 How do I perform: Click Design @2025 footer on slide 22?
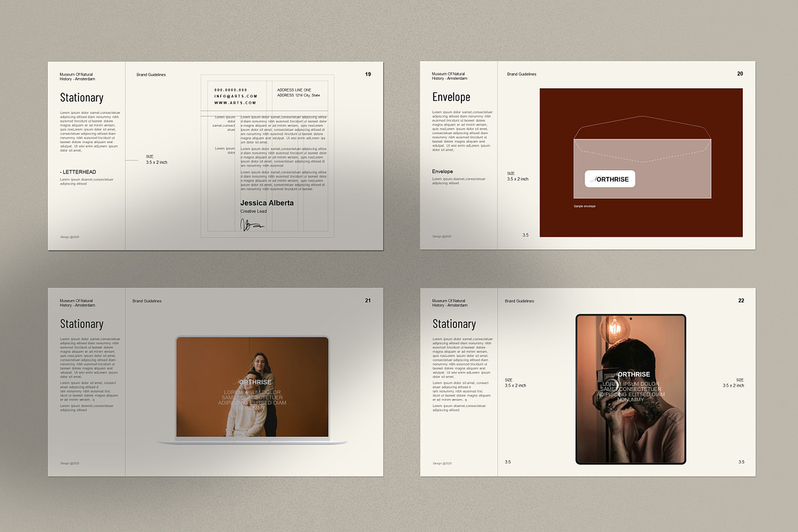[442, 463]
